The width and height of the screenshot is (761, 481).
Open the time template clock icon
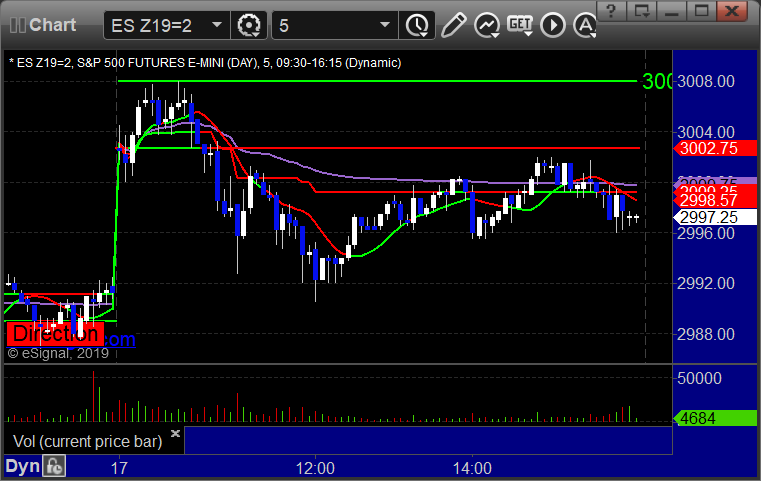pos(417,25)
